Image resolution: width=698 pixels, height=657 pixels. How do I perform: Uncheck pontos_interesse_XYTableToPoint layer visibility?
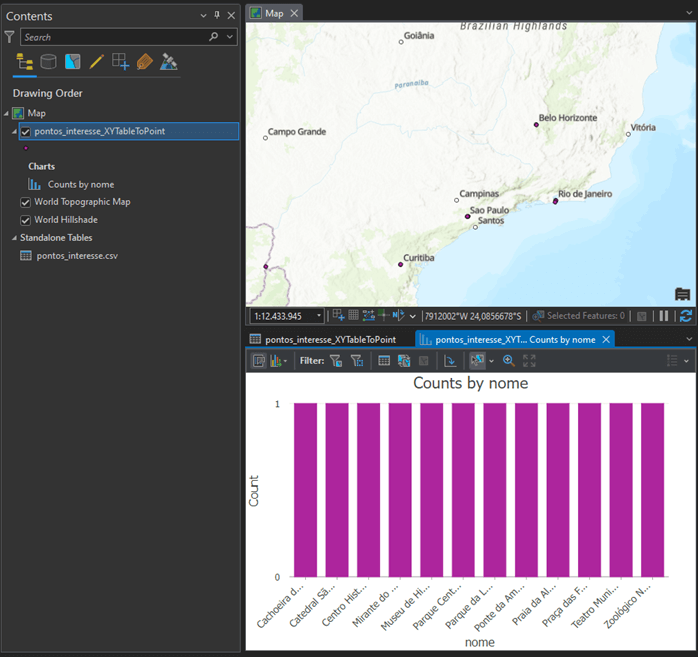[26, 132]
